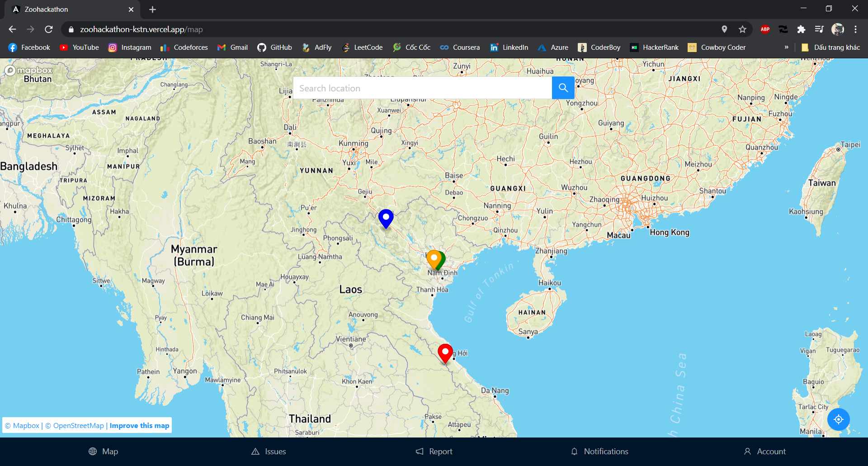
Task: Open the Instagram bookmark
Action: click(x=130, y=48)
